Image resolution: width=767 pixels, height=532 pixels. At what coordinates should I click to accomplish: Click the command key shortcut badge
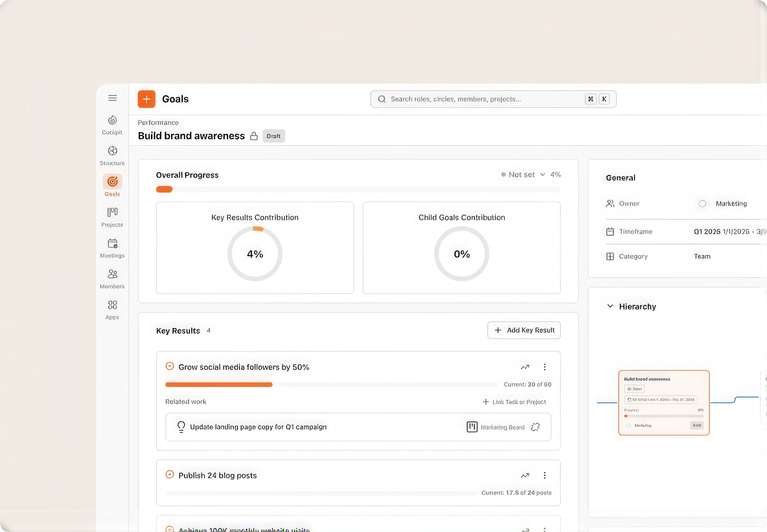[590, 99]
